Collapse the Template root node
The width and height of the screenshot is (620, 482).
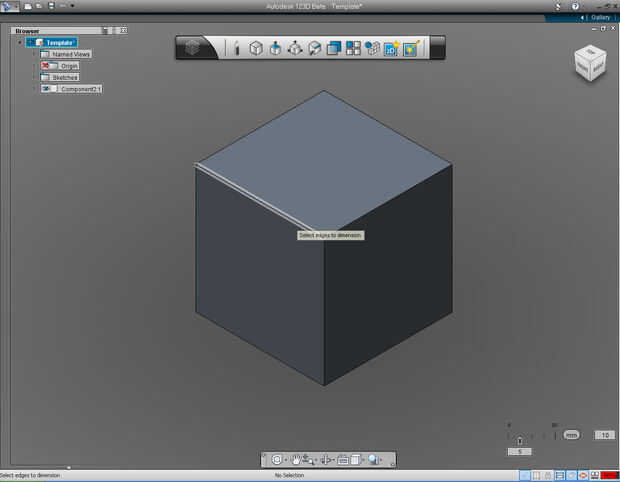click(20, 42)
